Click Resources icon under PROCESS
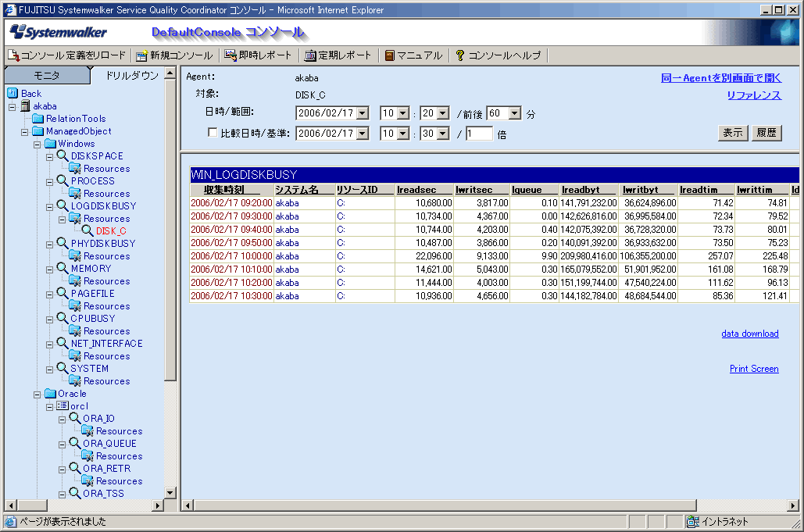 [x=75, y=193]
